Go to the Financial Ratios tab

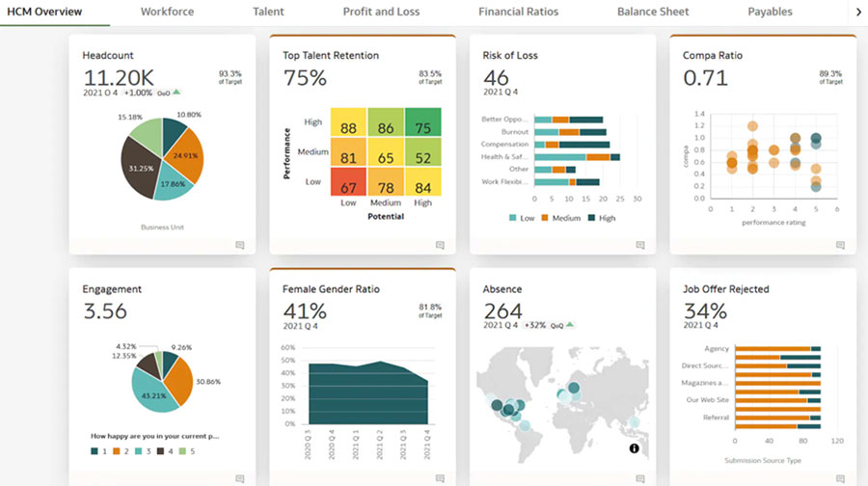[518, 12]
